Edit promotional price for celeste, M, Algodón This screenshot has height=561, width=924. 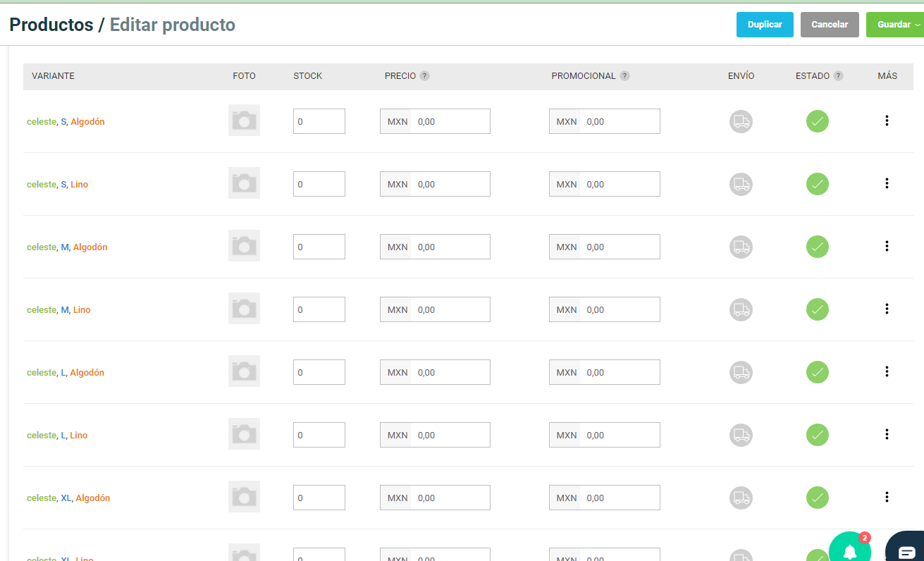(x=605, y=247)
